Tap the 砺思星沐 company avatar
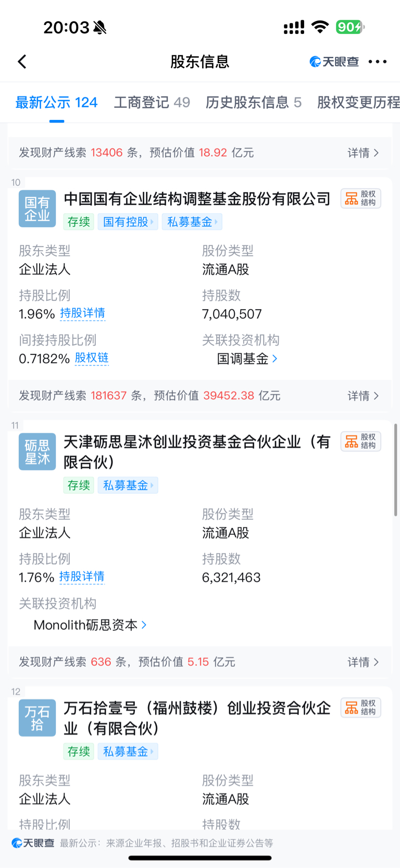 [37, 451]
